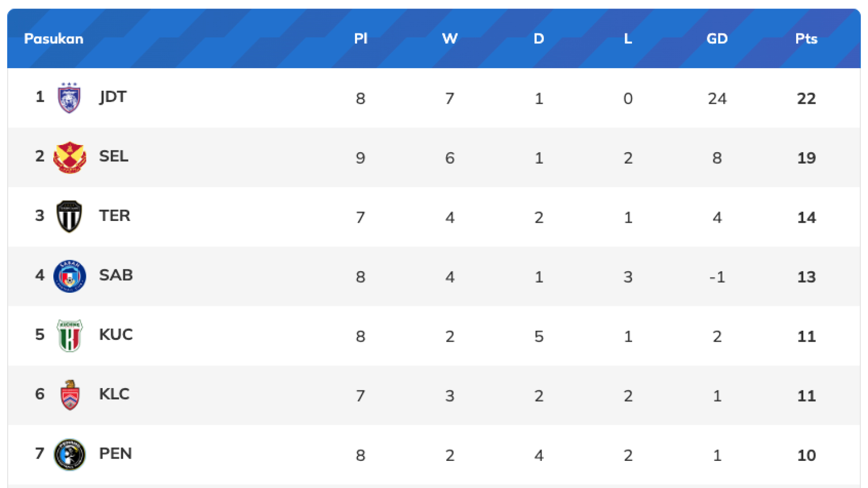The height and width of the screenshot is (488, 868).
Task: Click the Sabah (SAB) round badge
Action: tap(69, 276)
